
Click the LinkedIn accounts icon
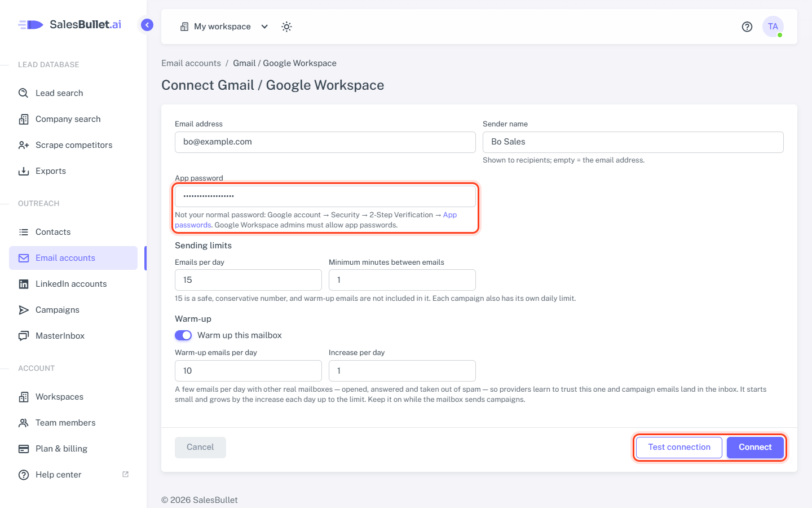(x=24, y=284)
